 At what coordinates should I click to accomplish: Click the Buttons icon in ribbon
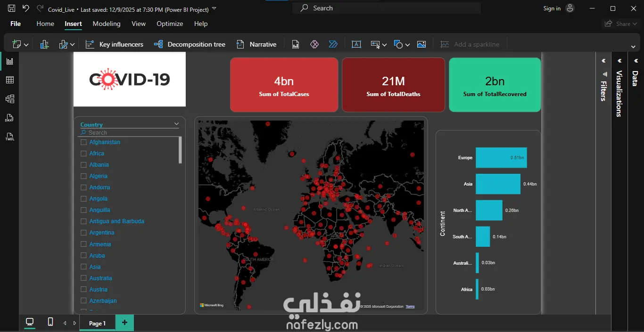point(375,44)
